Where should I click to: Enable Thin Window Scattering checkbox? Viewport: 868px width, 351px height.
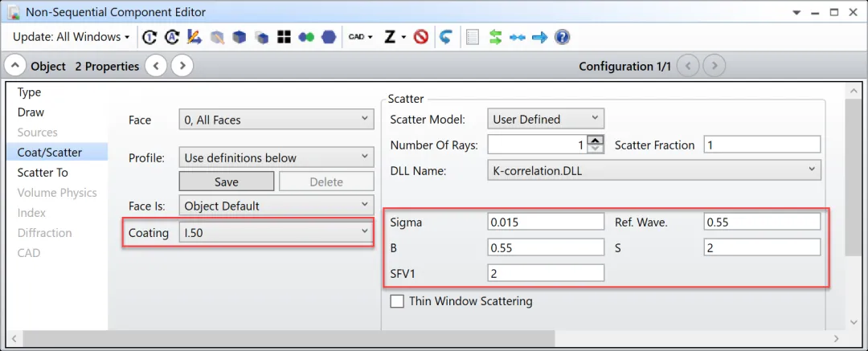coord(397,301)
